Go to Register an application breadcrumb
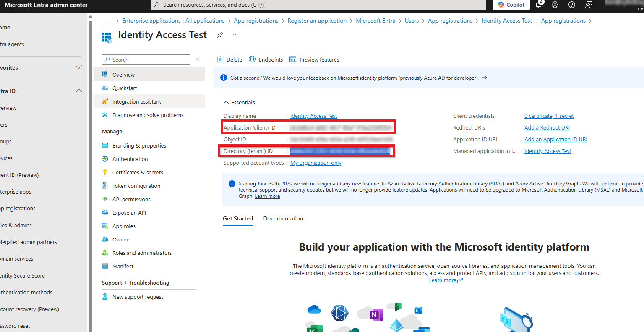 (317, 21)
